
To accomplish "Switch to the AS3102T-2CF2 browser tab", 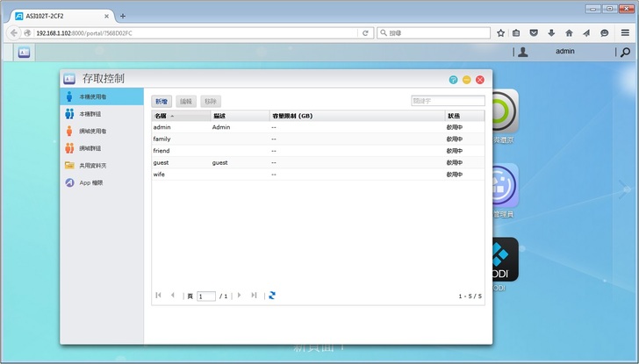I will (x=57, y=16).
